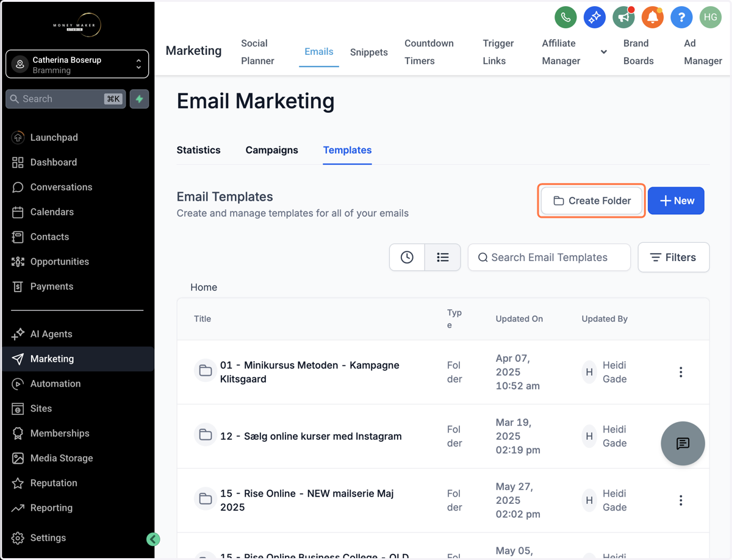Open the Trigger Links tab
732x560 pixels.
tap(498, 52)
